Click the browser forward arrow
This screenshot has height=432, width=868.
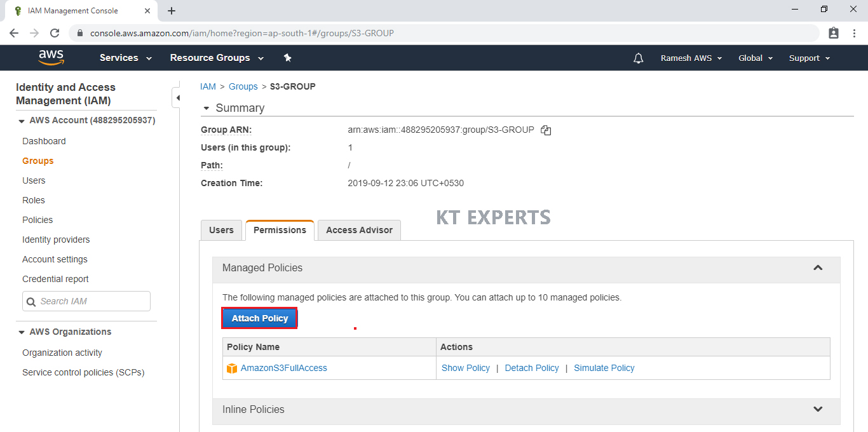pos(34,33)
